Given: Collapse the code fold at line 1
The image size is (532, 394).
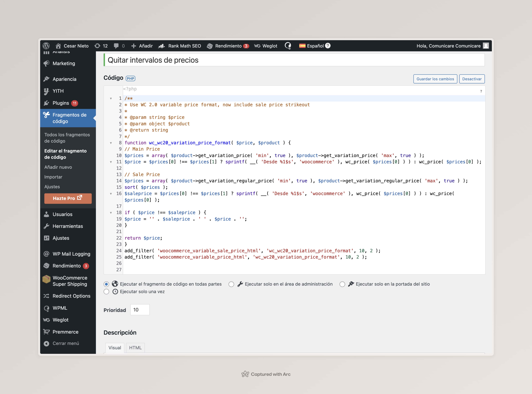Looking at the screenshot, I should 111,99.
